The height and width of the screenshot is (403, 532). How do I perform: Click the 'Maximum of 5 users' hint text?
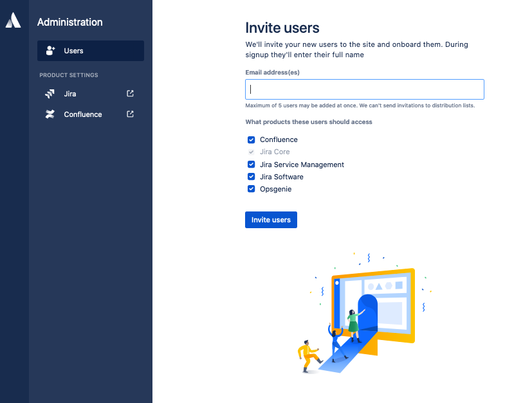360,105
